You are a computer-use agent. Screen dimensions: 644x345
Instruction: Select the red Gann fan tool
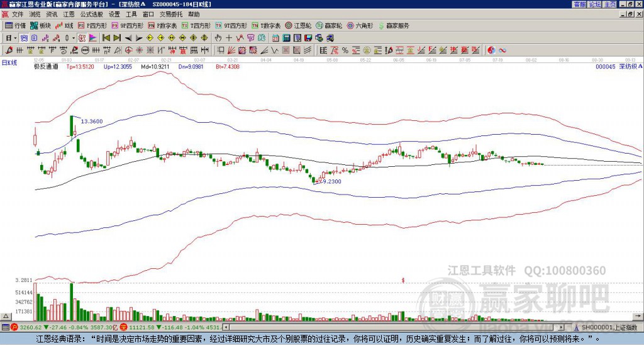tap(231, 50)
